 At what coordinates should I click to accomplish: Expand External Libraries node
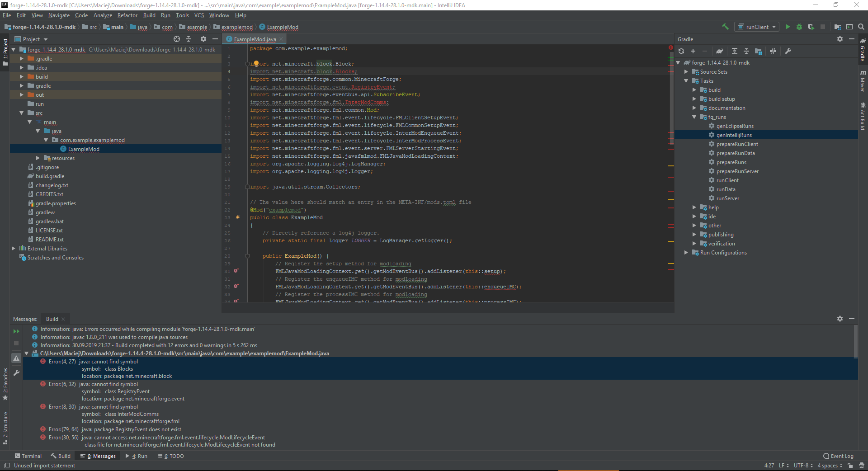tap(13, 249)
